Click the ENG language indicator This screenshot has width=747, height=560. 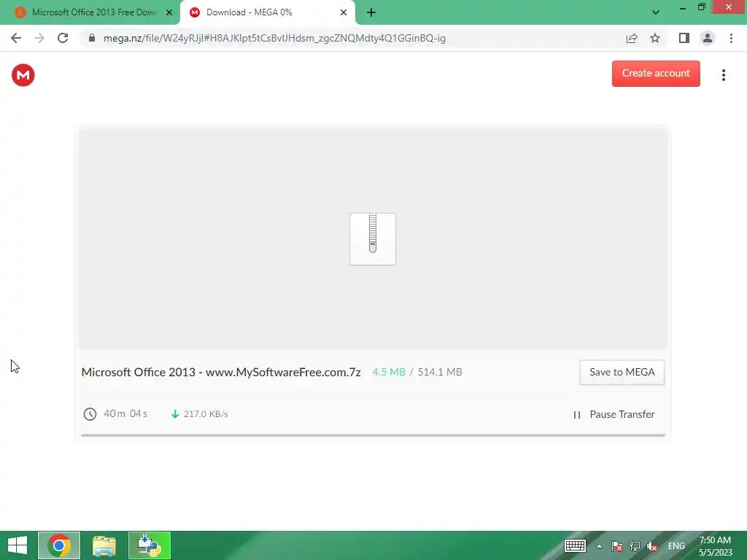tap(676, 546)
